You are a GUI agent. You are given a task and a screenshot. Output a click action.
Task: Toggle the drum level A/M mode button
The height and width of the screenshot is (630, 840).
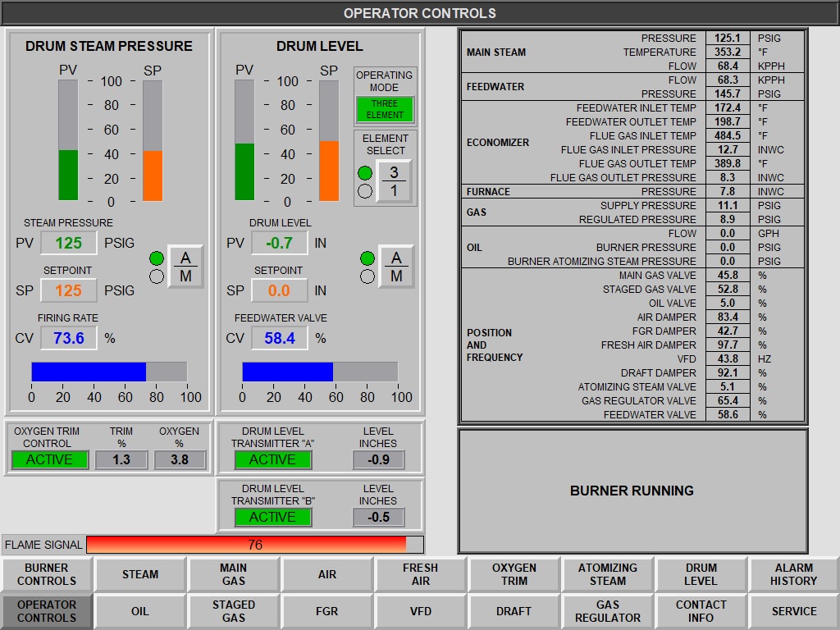pos(396,267)
